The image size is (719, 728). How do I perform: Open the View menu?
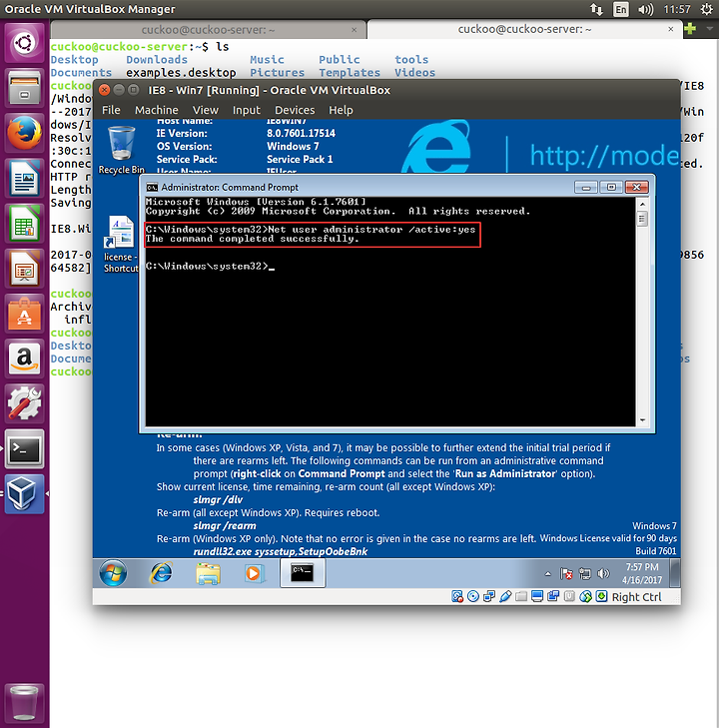coord(205,110)
